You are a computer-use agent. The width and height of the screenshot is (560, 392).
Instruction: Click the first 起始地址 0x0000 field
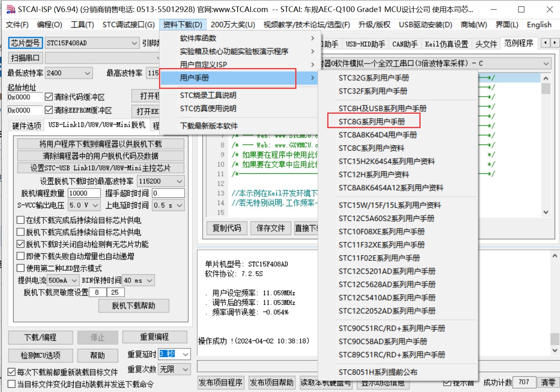pyautogui.click(x=25, y=97)
